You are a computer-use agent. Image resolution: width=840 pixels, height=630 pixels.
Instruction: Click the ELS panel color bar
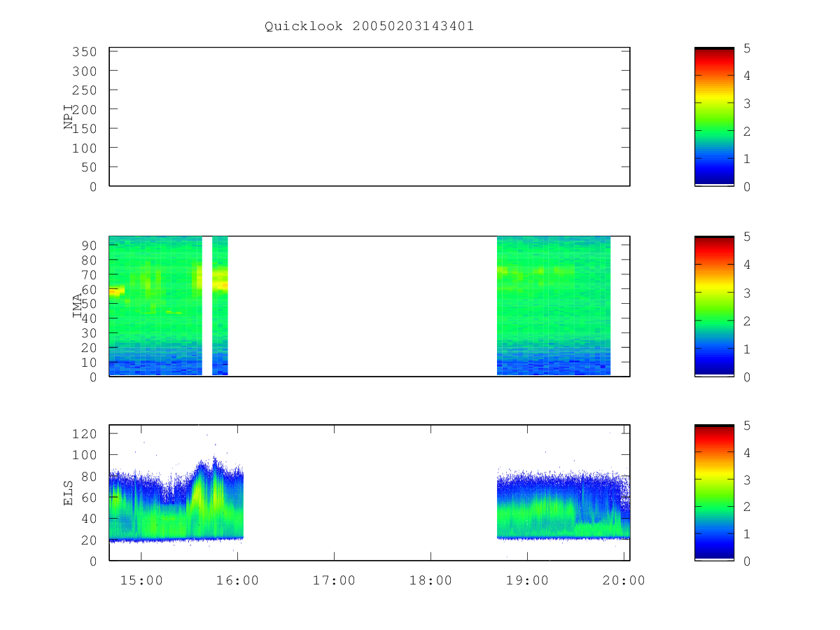coord(714,493)
